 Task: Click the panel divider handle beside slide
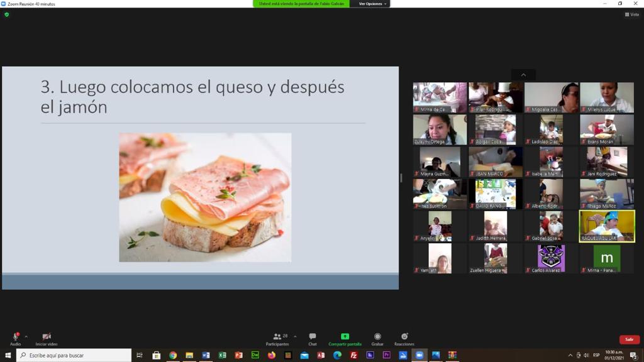pyautogui.click(x=401, y=178)
